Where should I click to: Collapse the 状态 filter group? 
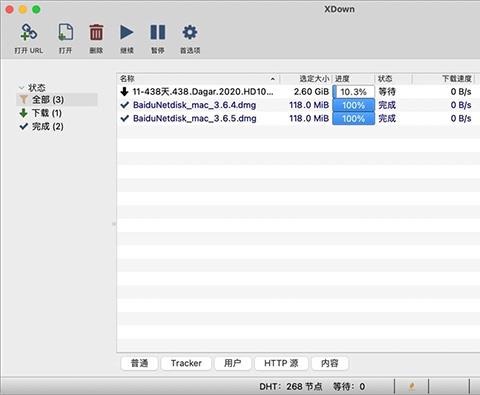tap(22, 88)
